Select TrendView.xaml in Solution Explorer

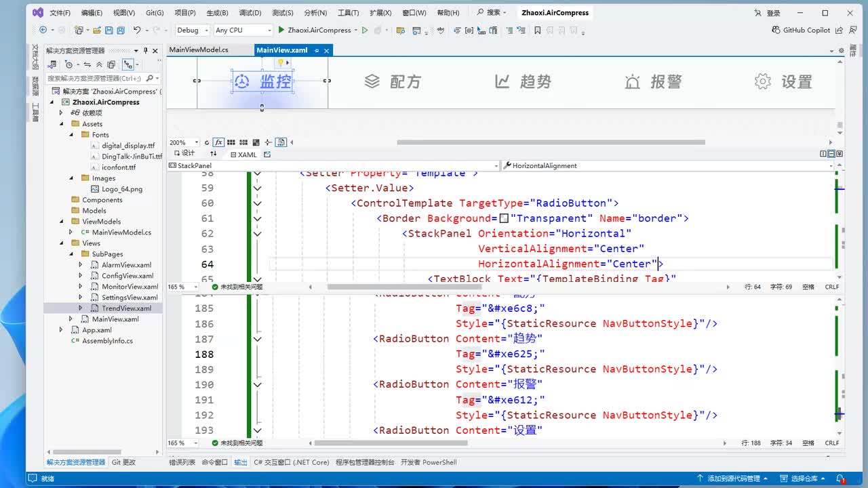click(x=126, y=308)
